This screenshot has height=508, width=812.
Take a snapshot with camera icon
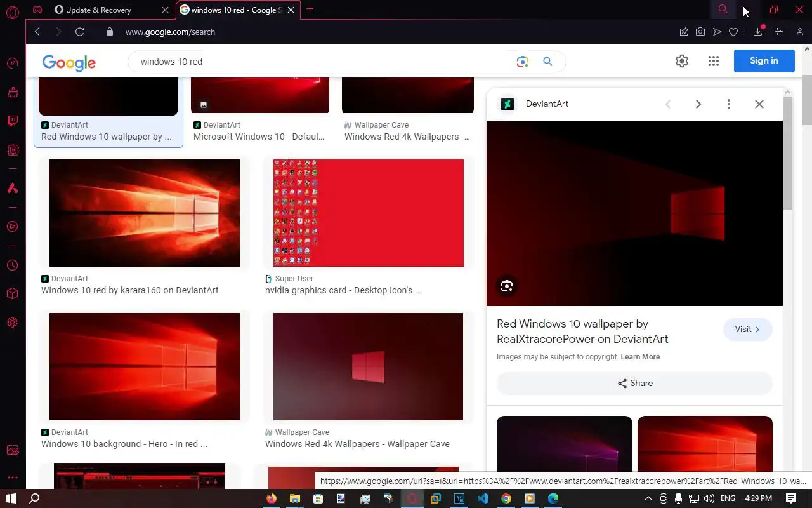pos(700,32)
